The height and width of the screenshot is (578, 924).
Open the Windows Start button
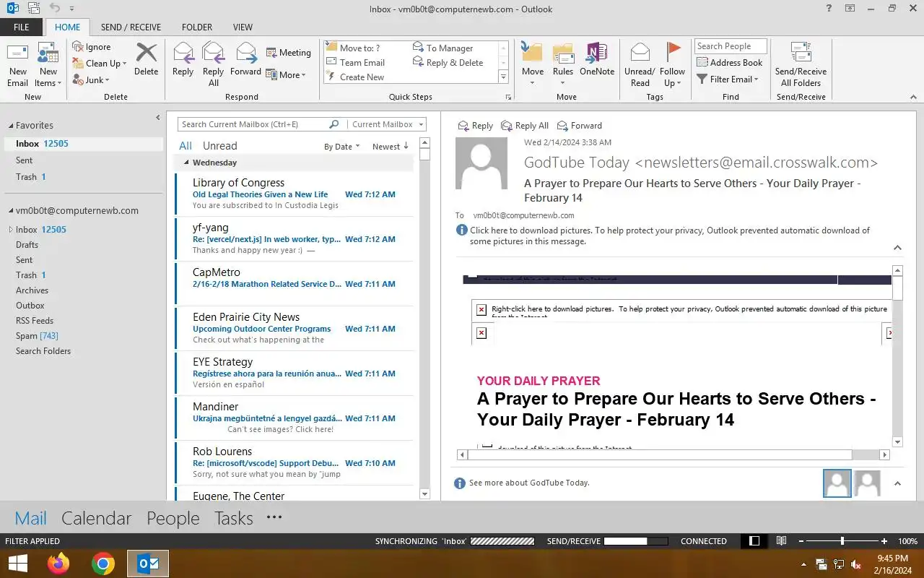(x=17, y=564)
